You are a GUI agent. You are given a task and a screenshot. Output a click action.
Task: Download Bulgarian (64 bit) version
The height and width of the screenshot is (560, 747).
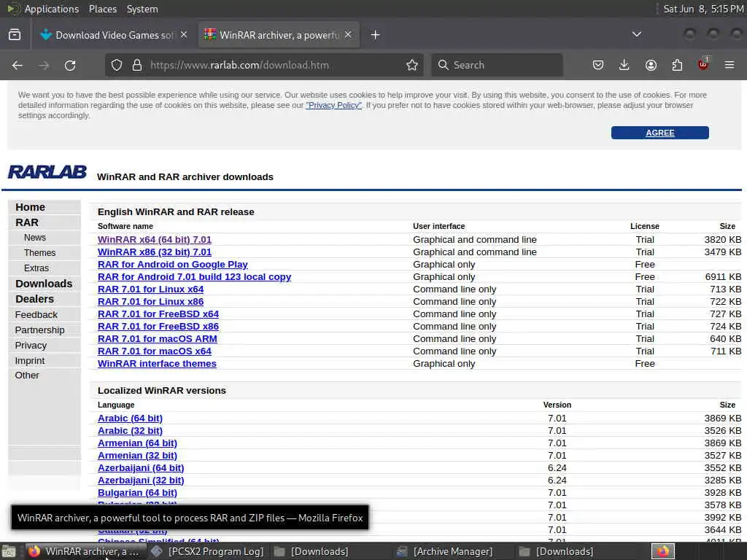137,492
